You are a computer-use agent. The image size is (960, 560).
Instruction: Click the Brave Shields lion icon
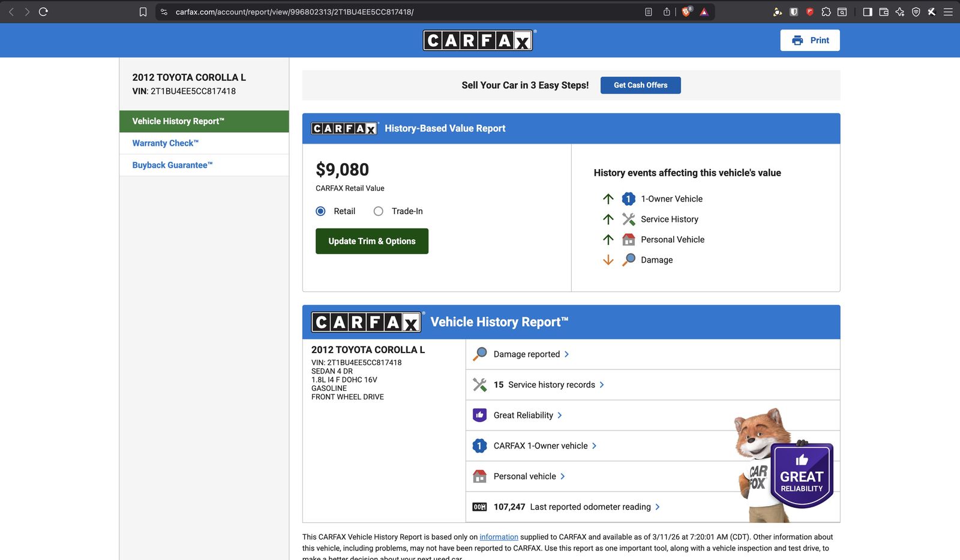(x=686, y=12)
